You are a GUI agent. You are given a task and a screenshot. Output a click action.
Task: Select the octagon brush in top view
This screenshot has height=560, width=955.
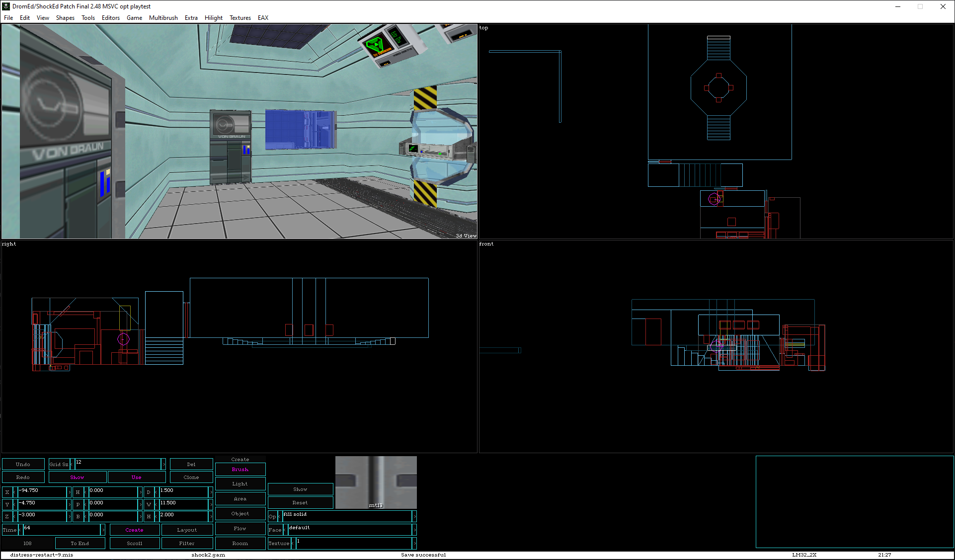point(718,88)
